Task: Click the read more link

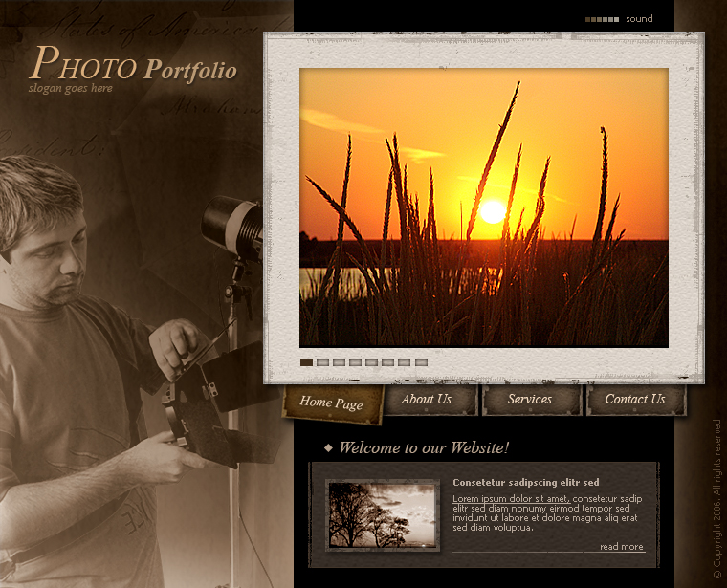Action: coord(621,547)
